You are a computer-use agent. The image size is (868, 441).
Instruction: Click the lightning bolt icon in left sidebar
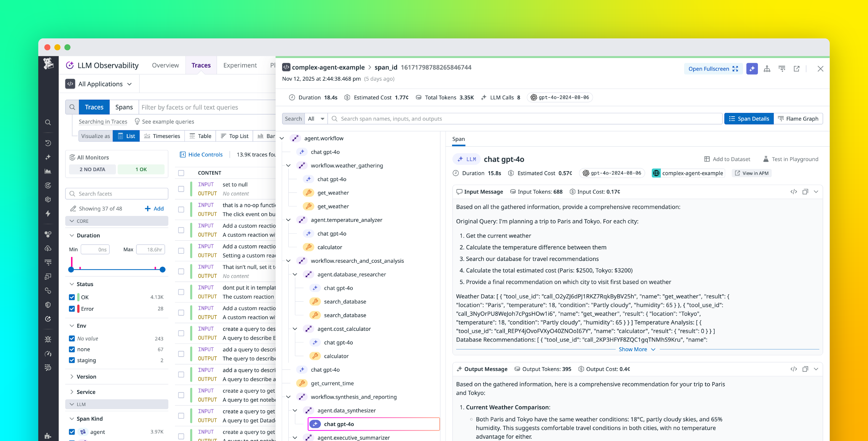pos(48,214)
